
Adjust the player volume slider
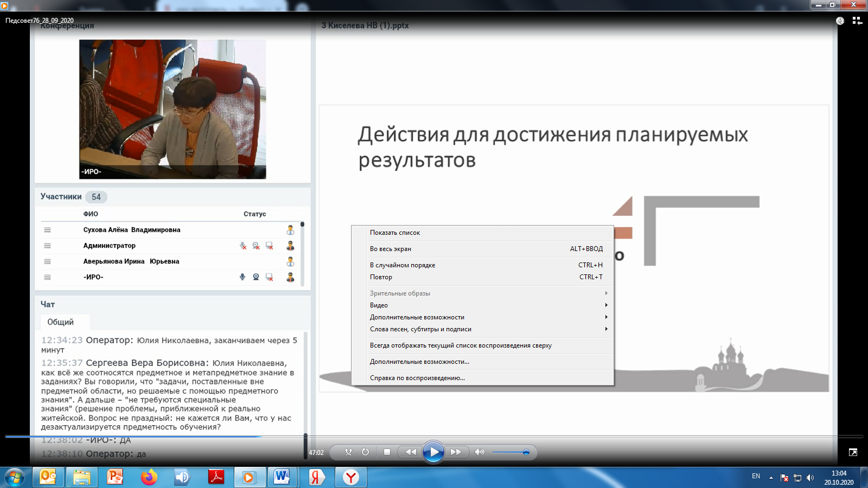(x=511, y=452)
